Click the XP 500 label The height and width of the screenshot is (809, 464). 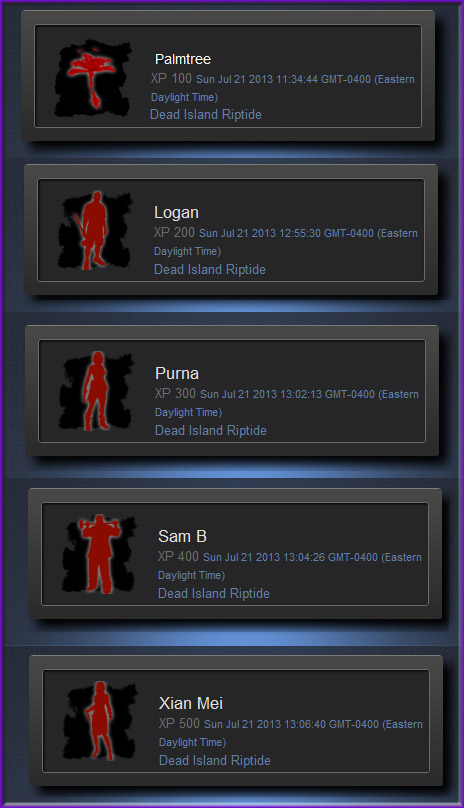click(180, 723)
